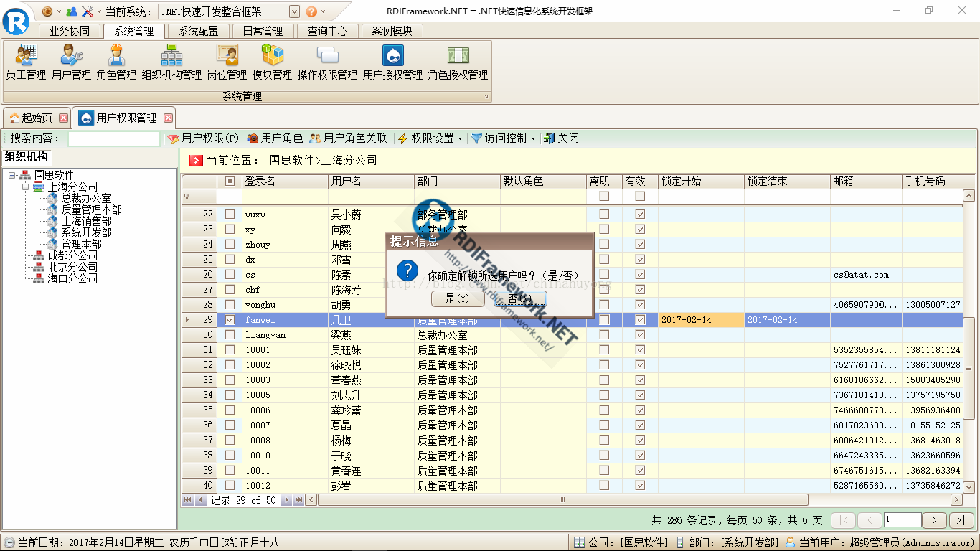Viewport: 980px width, 551px height.
Task: Click next page arrow in pager
Action: (934, 520)
